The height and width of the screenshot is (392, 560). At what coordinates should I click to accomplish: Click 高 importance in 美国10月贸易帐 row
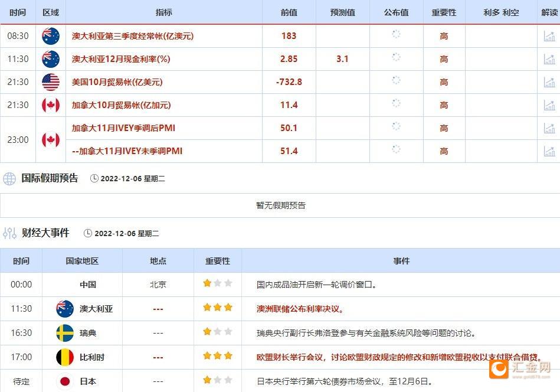coord(444,82)
